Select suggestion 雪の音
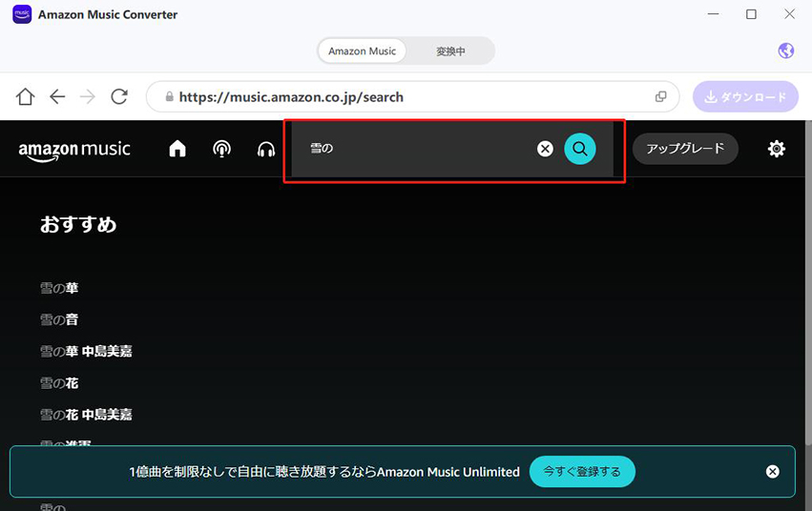Viewport: 812px width, 511px height. (59, 319)
